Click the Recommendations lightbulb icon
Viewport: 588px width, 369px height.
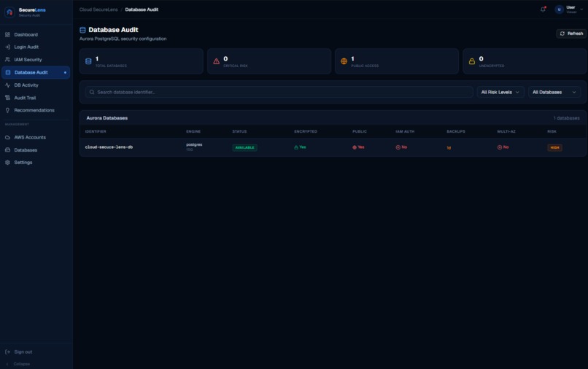[x=7, y=110]
